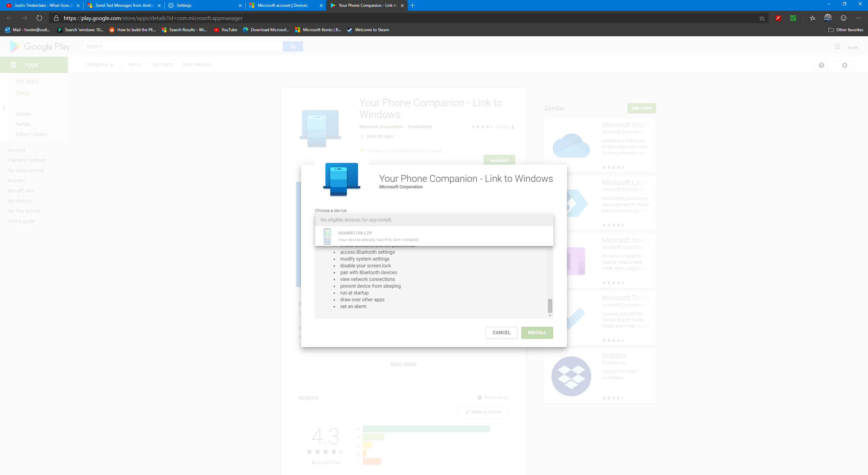
Task: Click the Apps section button
Action: tap(34, 65)
